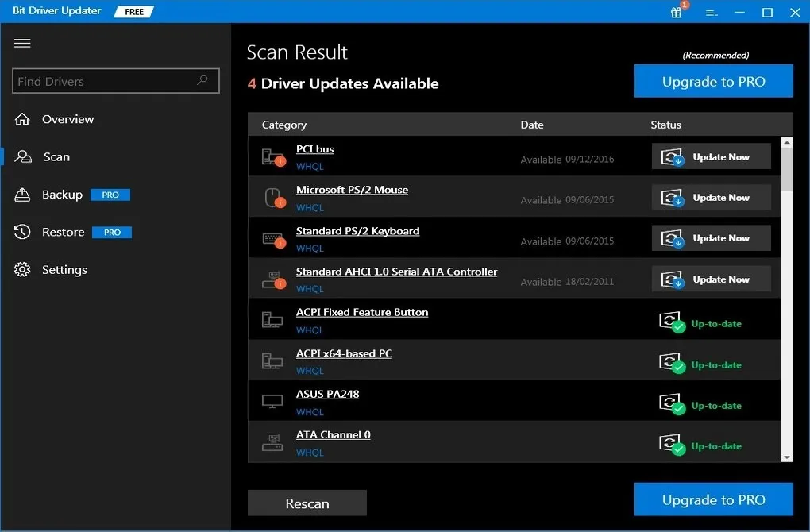The width and height of the screenshot is (810, 532).
Task: Open Settings via the gear icon
Action: [21, 269]
